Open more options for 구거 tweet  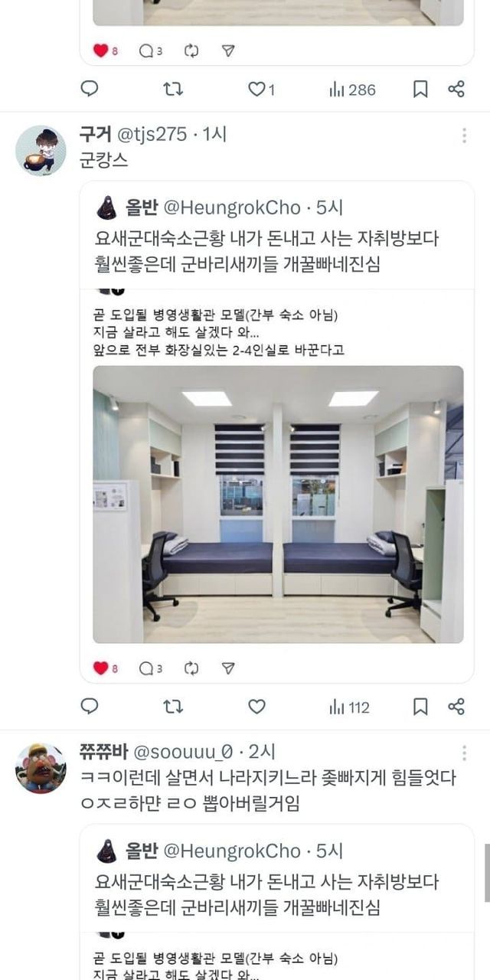click(464, 136)
